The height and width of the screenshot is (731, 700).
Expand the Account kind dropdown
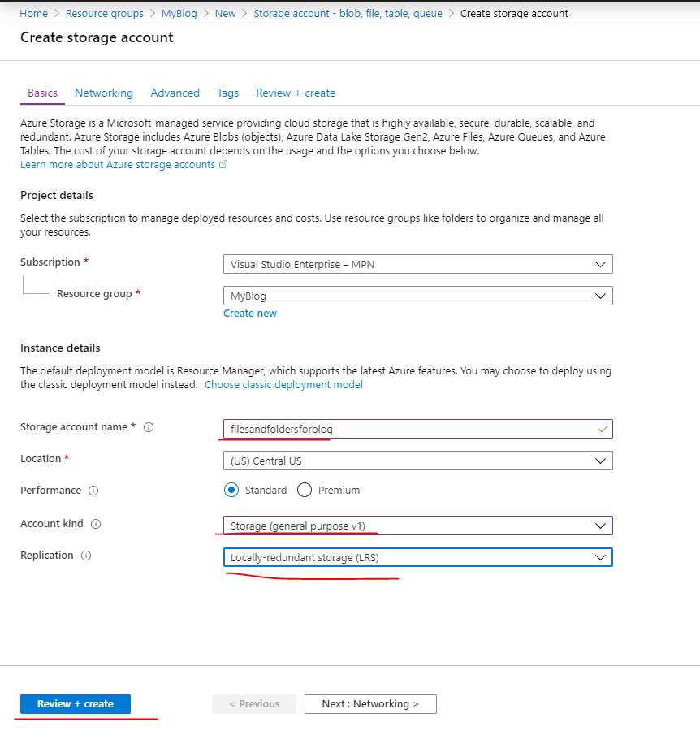(x=417, y=526)
